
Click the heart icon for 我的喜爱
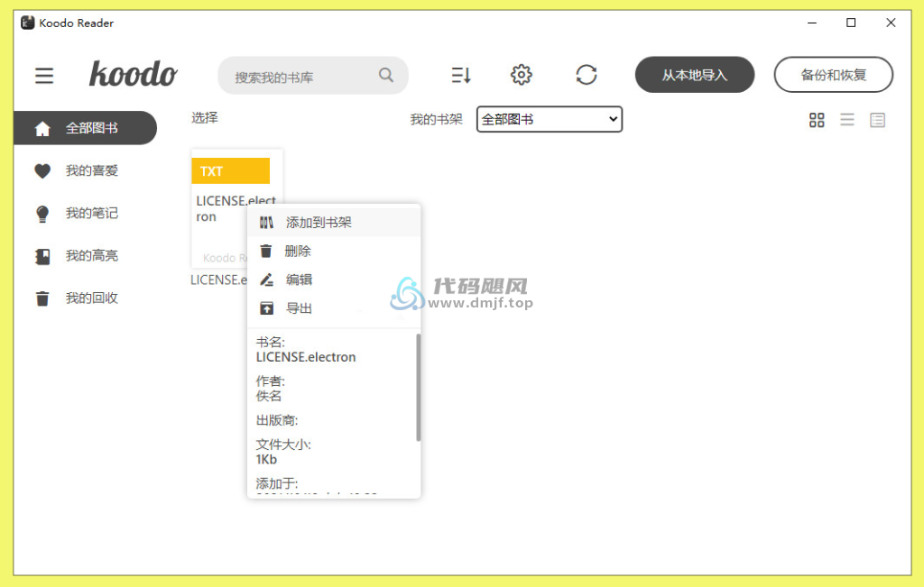tap(42, 170)
